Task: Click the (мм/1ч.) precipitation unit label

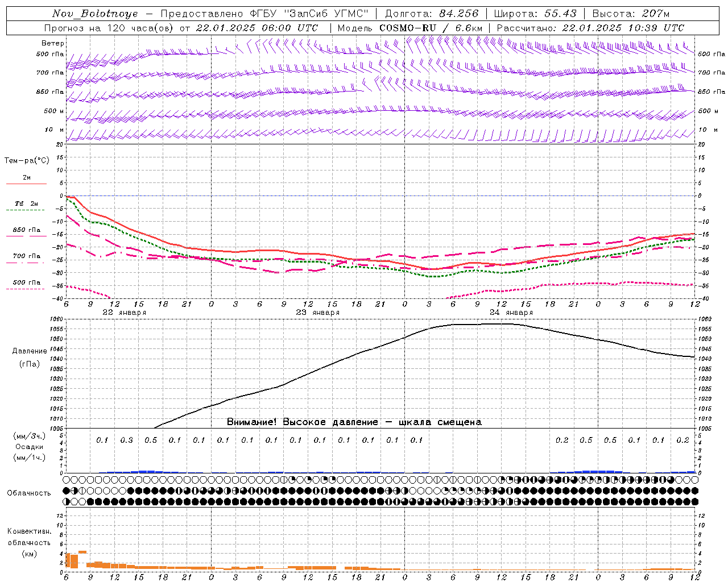Action: [30, 458]
